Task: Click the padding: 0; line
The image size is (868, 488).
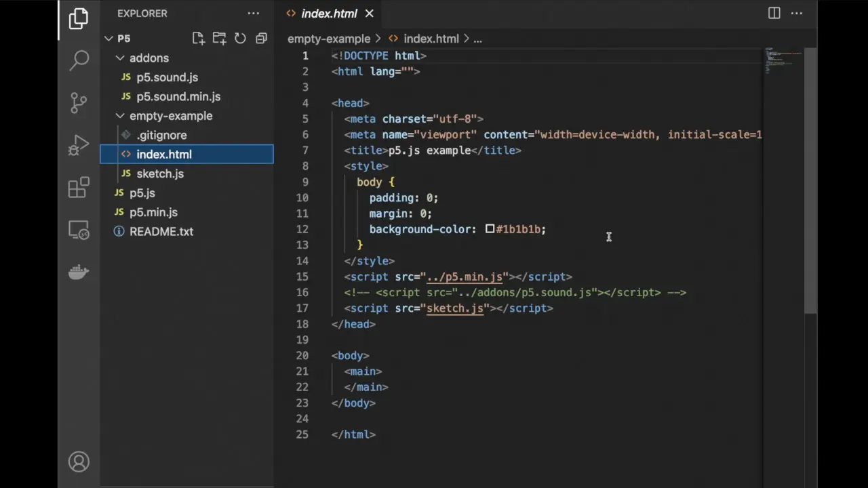Action: pos(403,198)
